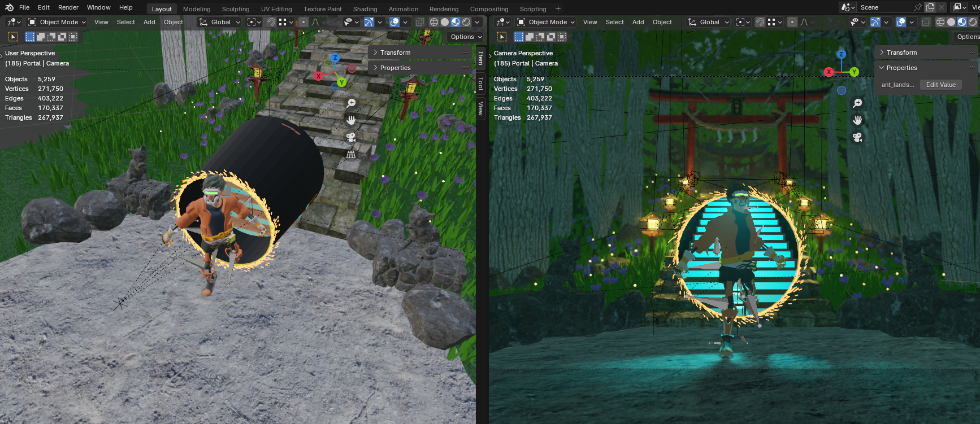Open Object Mode dropdown in left viewport

(x=57, y=22)
